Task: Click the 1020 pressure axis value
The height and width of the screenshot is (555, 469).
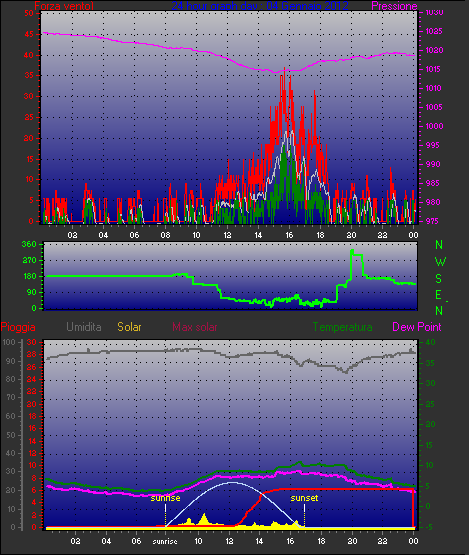Action: [433, 50]
